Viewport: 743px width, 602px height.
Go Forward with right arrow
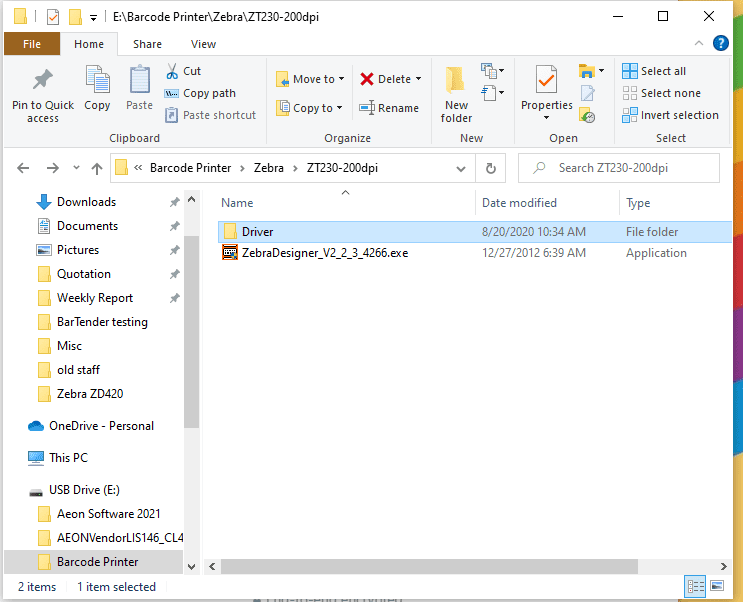click(53, 168)
